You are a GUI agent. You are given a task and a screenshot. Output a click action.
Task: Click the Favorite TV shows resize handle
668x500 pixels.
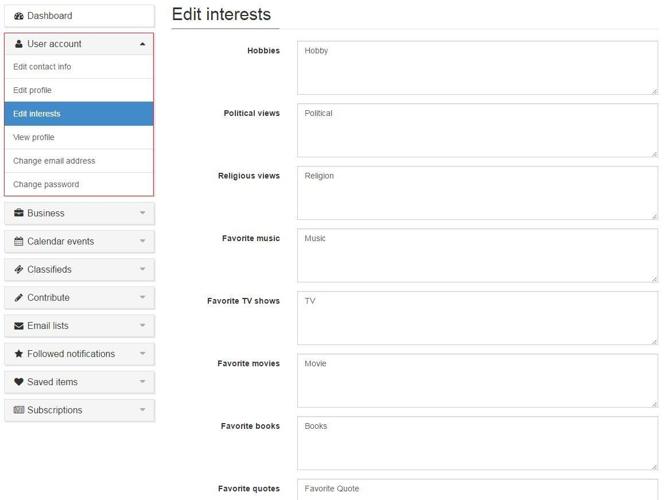pyautogui.click(x=654, y=342)
